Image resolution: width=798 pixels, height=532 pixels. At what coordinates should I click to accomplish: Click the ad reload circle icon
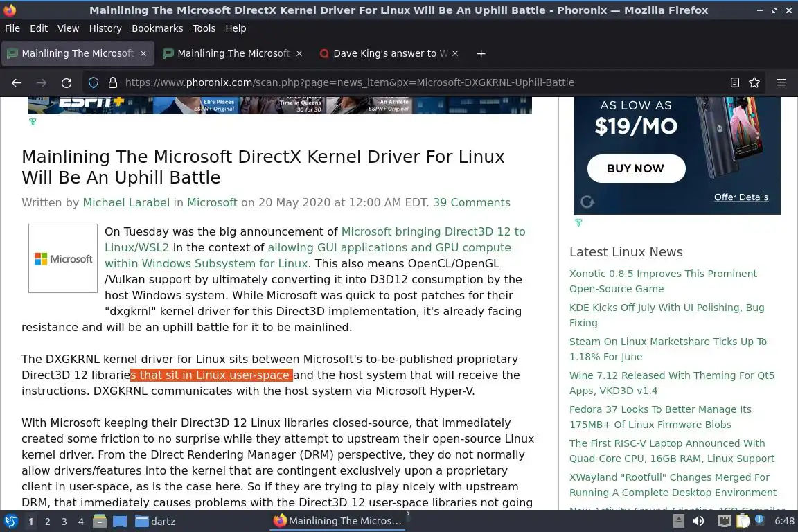click(x=587, y=202)
